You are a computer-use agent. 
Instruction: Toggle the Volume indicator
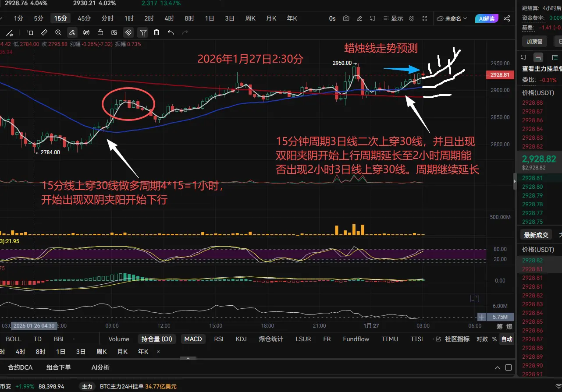[119, 339]
